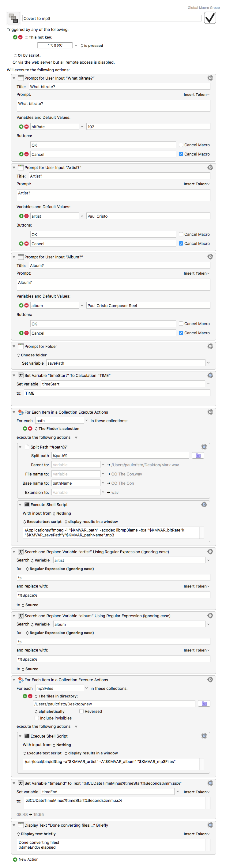The height and width of the screenshot is (868, 226).
Task: Open gear menu for Display Text action
Action: click(x=210, y=825)
